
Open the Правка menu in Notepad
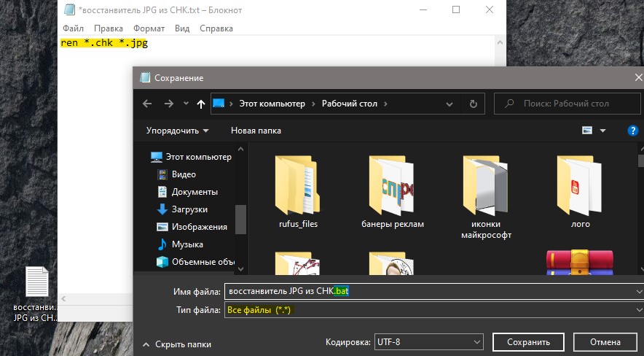tap(109, 28)
